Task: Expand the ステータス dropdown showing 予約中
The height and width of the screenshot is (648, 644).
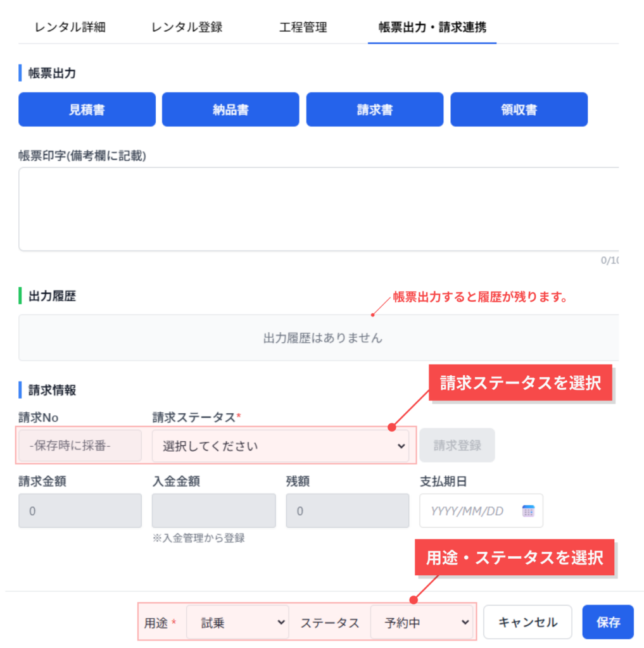Action: coord(421,623)
